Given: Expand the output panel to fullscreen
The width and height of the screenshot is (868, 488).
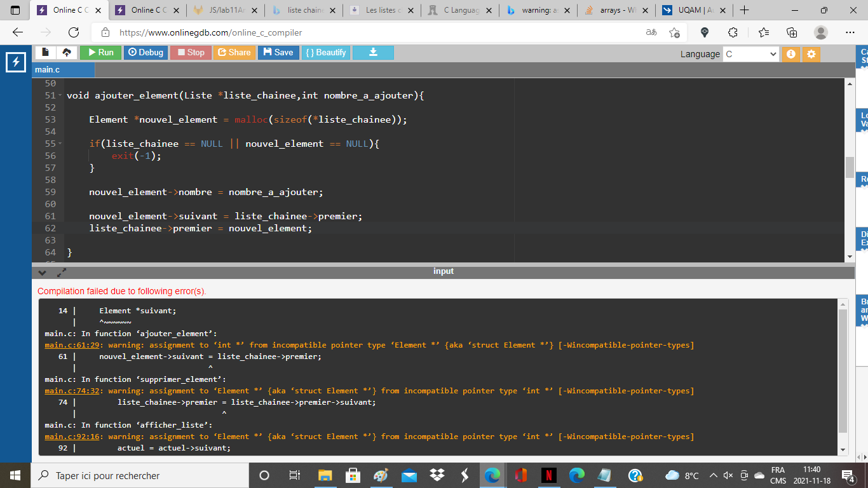Looking at the screenshot, I should pyautogui.click(x=62, y=273).
